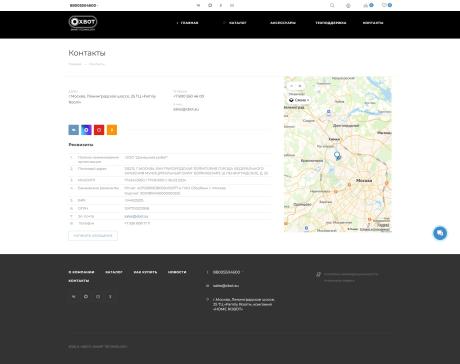Open КАТАЛОГ in the footer menu
460x364 pixels.
(x=114, y=272)
